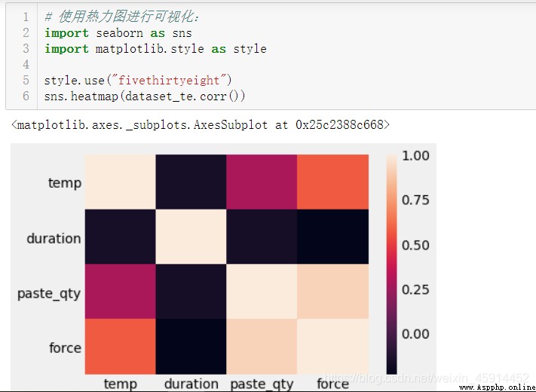Click heatmap cell paste_qty row, paste_qty column

(x=262, y=292)
